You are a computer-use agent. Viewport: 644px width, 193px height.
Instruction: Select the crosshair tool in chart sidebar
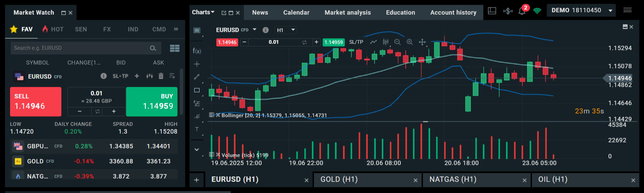(197, 64)
